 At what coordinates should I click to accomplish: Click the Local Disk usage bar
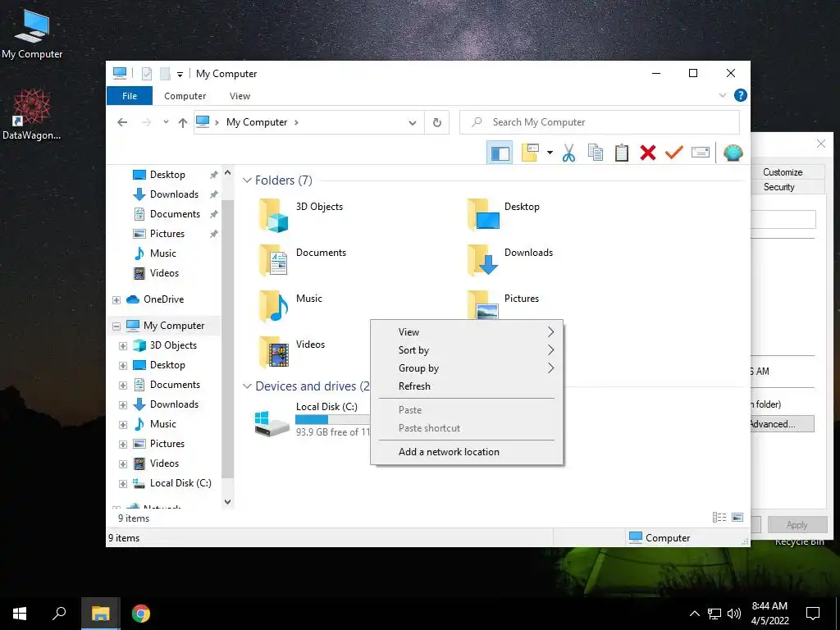coord(333,419)
